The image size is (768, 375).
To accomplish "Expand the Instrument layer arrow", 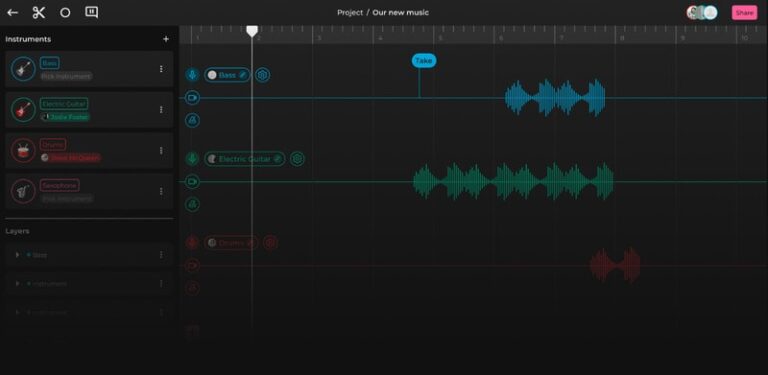I will [x=18, y=283].
